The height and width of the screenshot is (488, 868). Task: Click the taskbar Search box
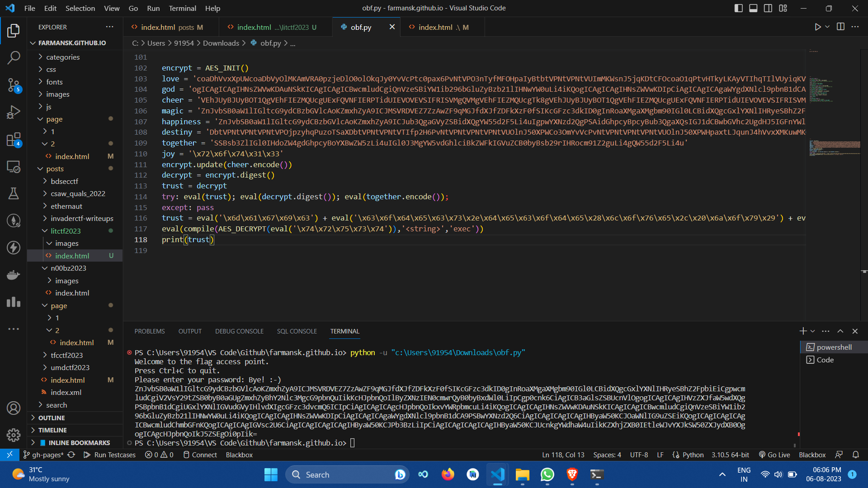point(347,475)
